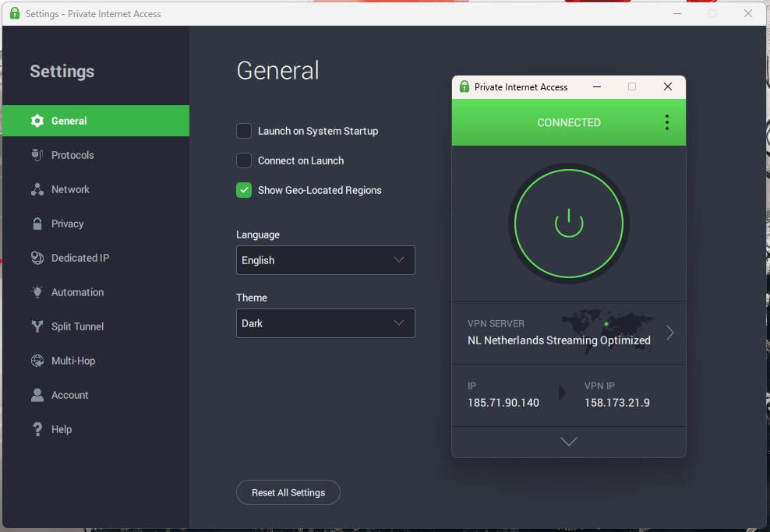
Task: Click the General gear icon in sidebar
Action: click(x=37, y=121)
